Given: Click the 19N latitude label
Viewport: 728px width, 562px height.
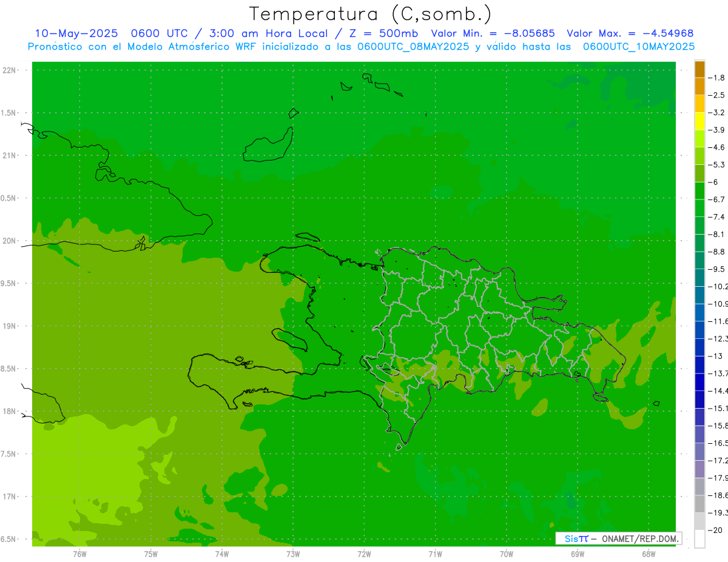Looking at the screenshot, I should click(x=9, y=326).
